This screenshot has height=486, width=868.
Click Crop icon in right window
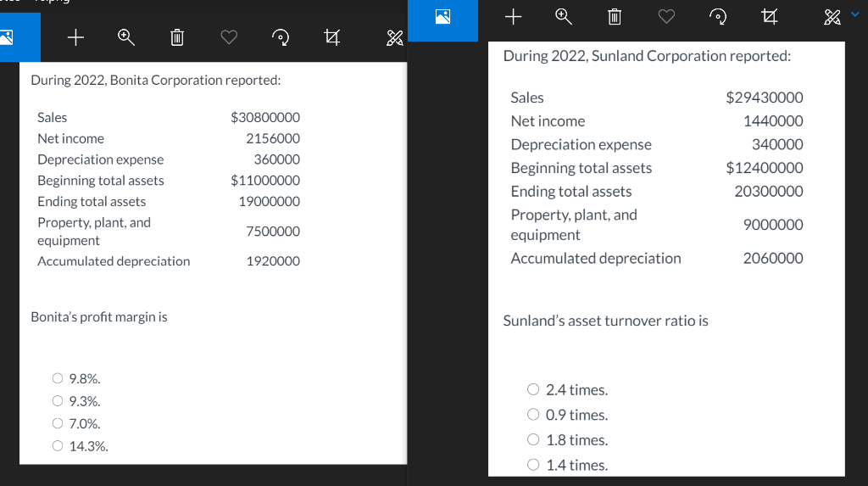770,17
